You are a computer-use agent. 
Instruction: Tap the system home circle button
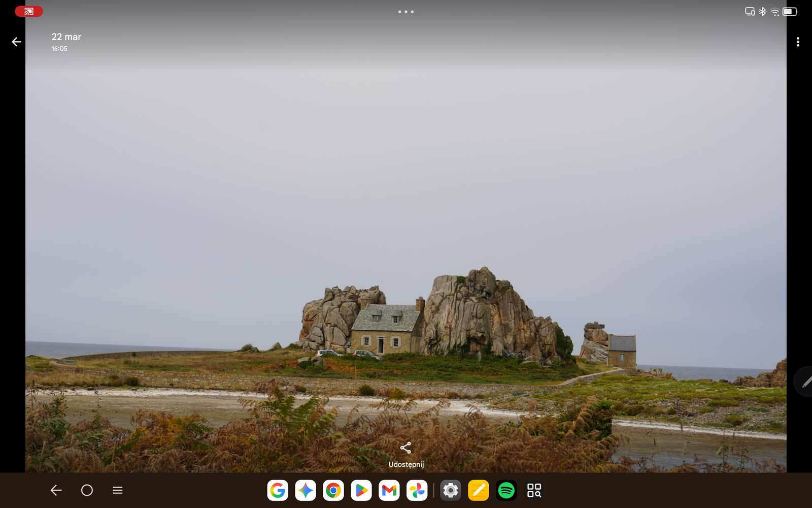[x=87, y=490]
